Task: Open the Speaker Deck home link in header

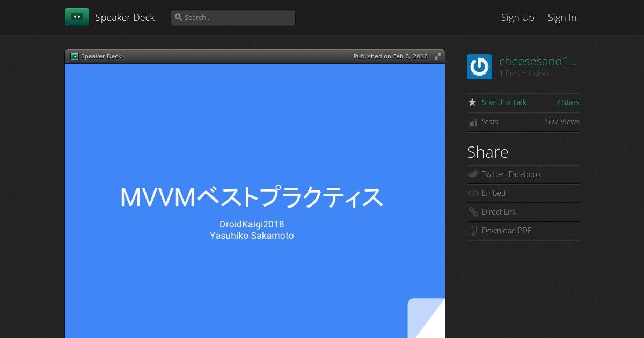Action: [x=125, y=17]
